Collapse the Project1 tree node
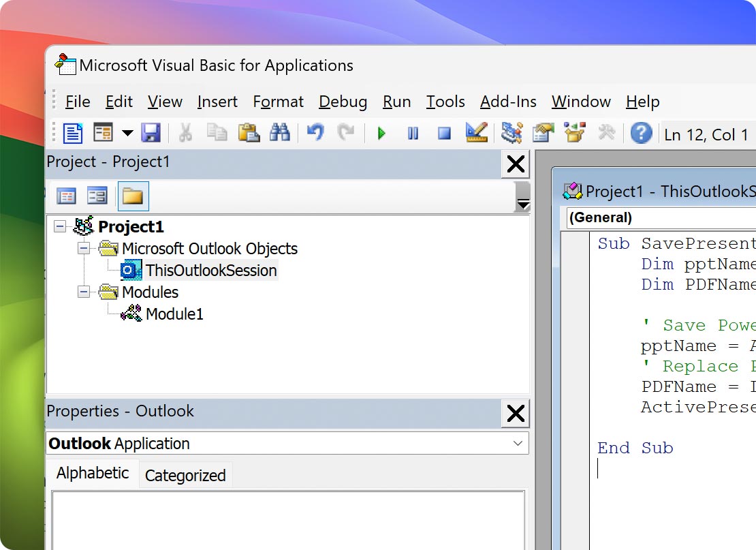The image size is (756, 550). click(x=61, y=226)
